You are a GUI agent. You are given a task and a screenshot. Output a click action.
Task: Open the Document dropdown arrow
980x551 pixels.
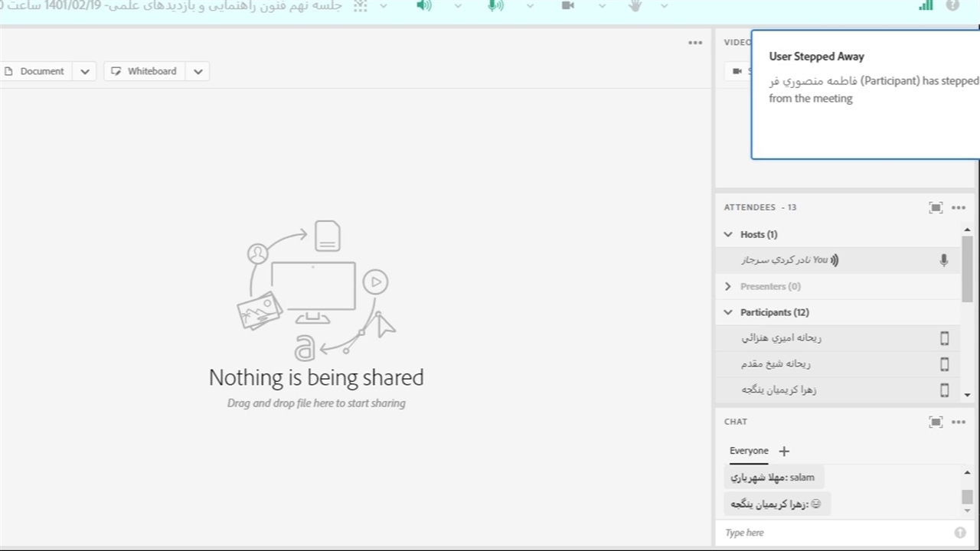point(85,71)
